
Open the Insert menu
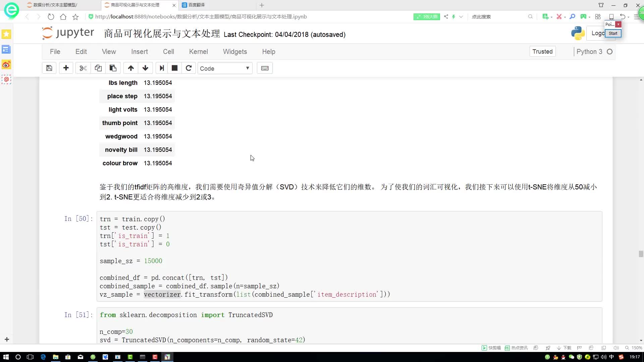[x=140, y=52]
